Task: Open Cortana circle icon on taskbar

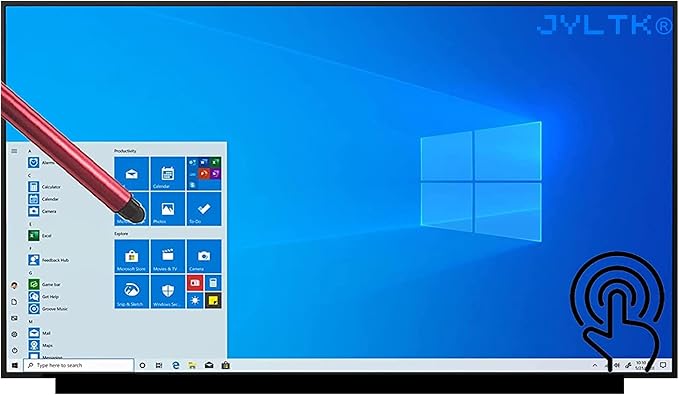Action: 142,366
